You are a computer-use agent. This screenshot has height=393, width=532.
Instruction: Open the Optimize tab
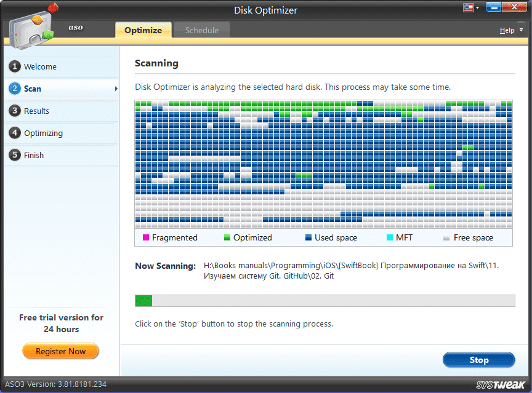coord(143,30)
